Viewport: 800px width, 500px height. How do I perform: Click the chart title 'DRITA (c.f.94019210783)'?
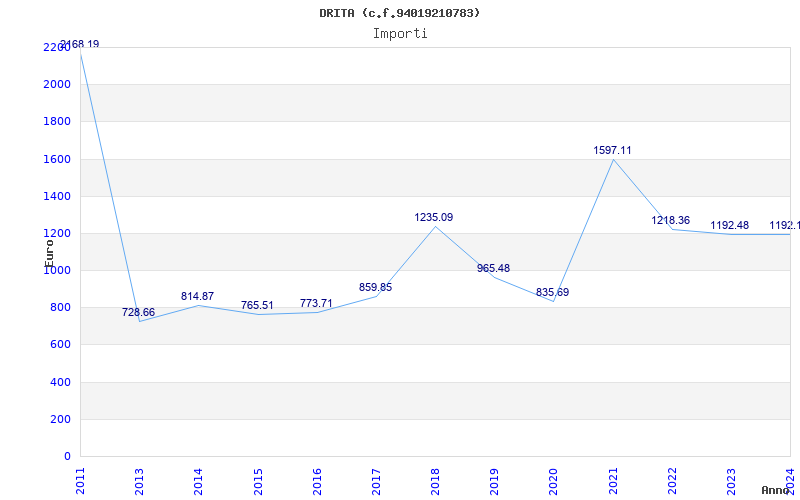point(399,13)
